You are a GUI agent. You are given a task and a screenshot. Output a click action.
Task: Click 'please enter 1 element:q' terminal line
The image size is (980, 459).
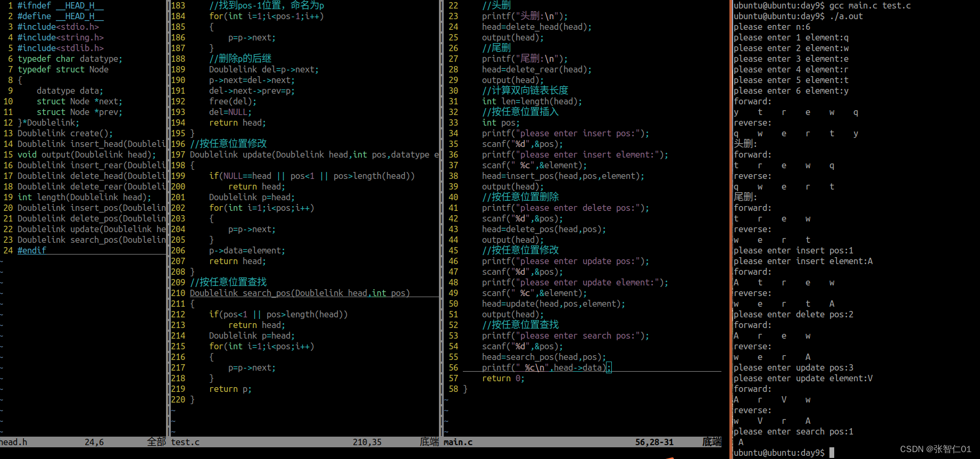point(791,37)
